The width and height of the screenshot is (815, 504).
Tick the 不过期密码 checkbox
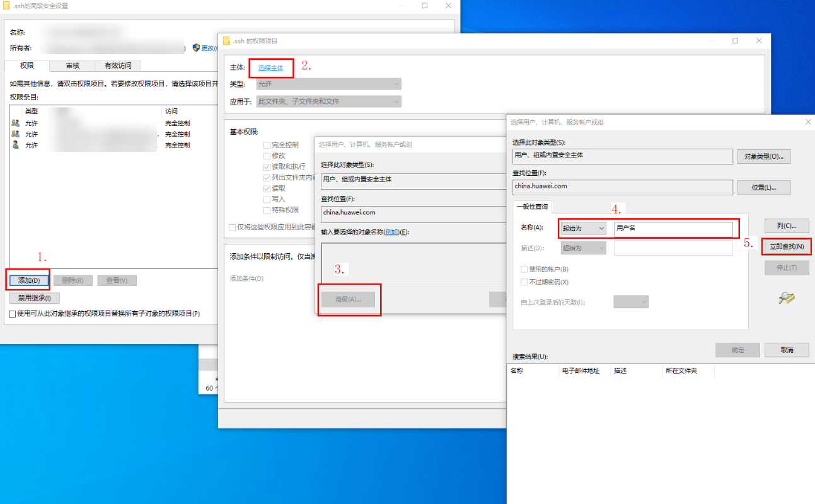click(524, 282)
